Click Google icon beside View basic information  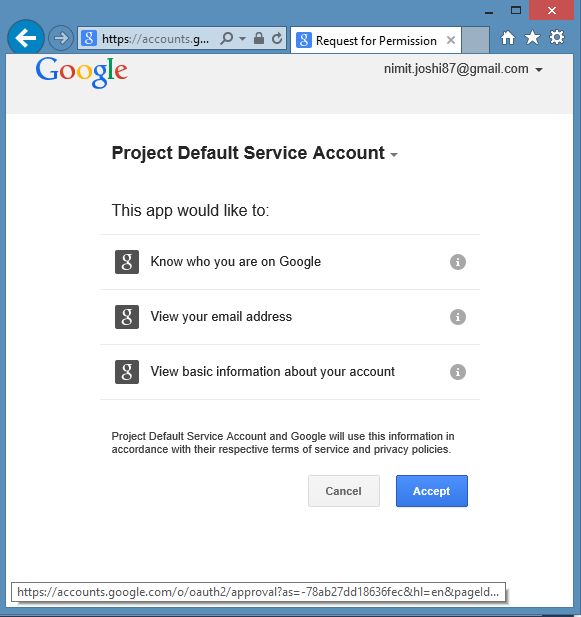coord(127,372)
